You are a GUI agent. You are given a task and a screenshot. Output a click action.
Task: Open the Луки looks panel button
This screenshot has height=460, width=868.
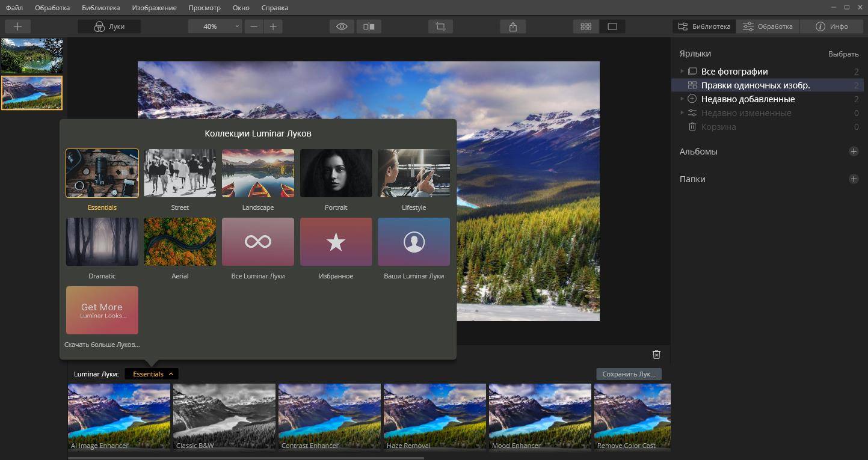(x=109, y=26)
